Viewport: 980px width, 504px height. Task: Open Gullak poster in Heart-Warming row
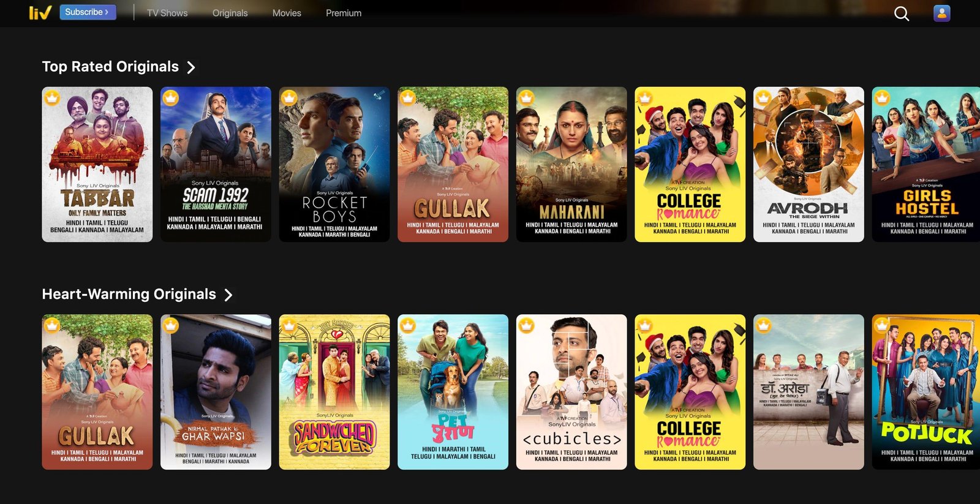(97, 392)
